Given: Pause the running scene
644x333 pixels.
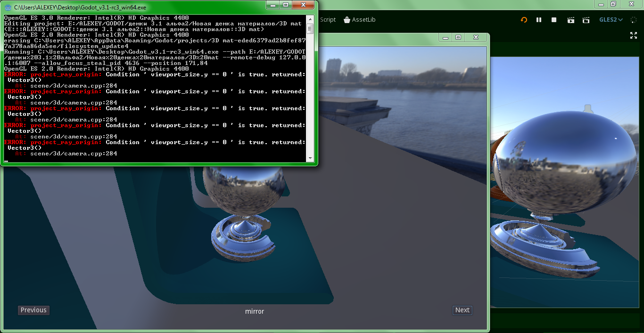Looking at the screenshot, I should [539, 20].
